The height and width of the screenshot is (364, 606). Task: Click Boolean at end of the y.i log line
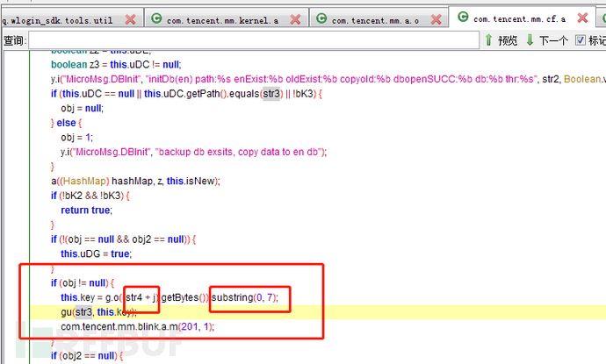point(583,79)
